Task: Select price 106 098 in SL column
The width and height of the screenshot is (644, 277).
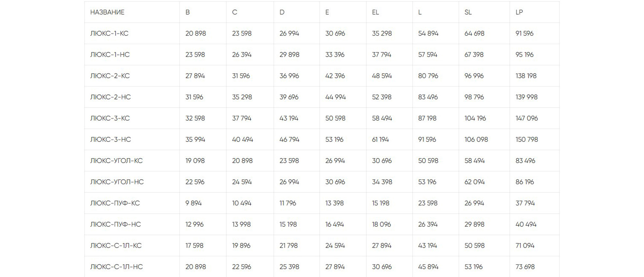Action: [476, 139]
